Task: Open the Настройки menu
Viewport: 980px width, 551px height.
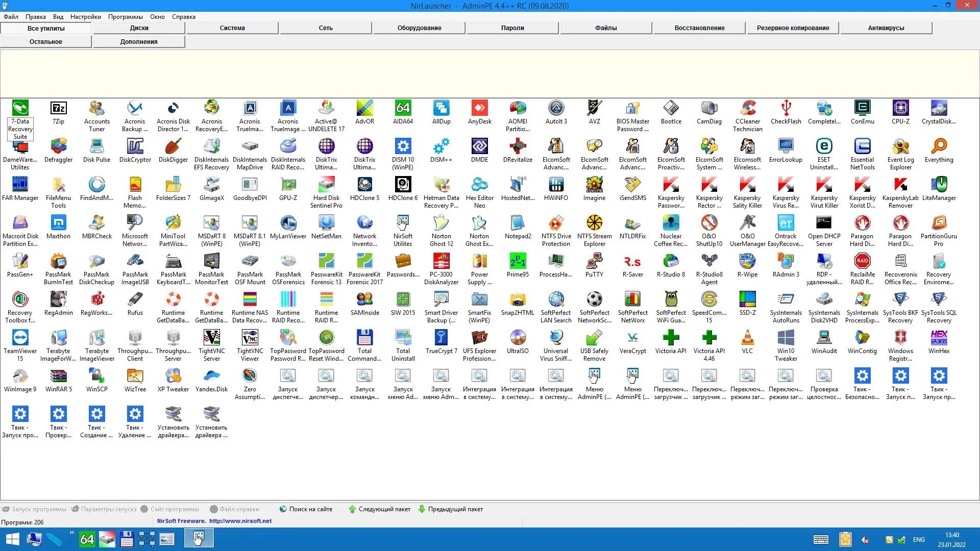Action: coord(85,17)
